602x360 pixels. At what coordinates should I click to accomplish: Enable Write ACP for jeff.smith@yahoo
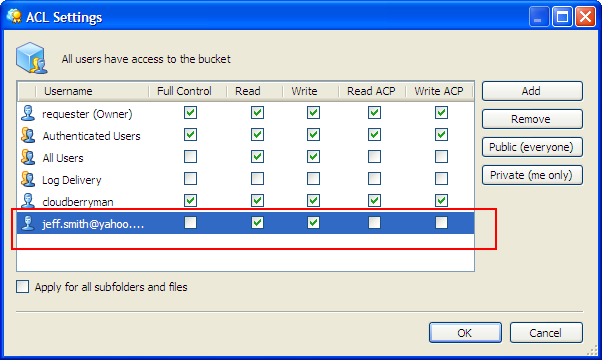click(x=441, y=223)
